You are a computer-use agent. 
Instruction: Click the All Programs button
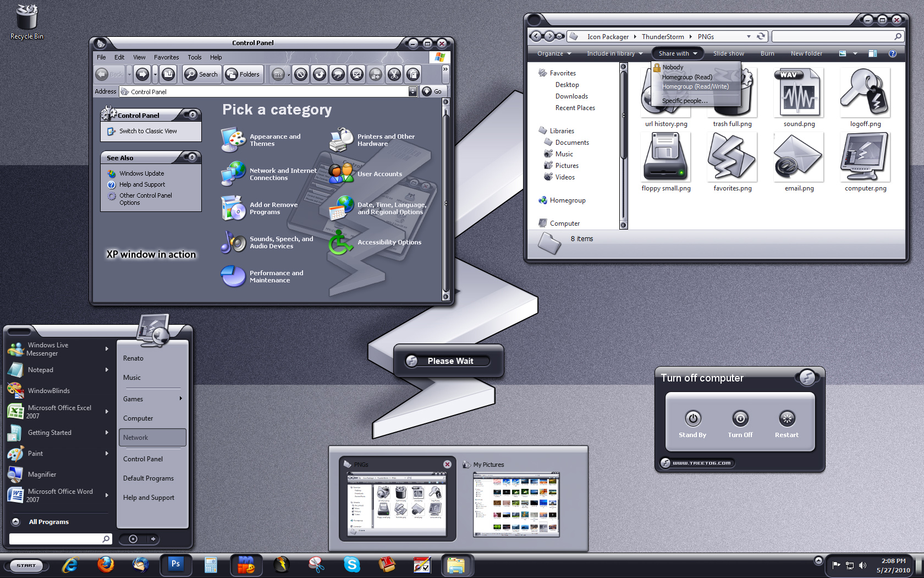point(48,522)
